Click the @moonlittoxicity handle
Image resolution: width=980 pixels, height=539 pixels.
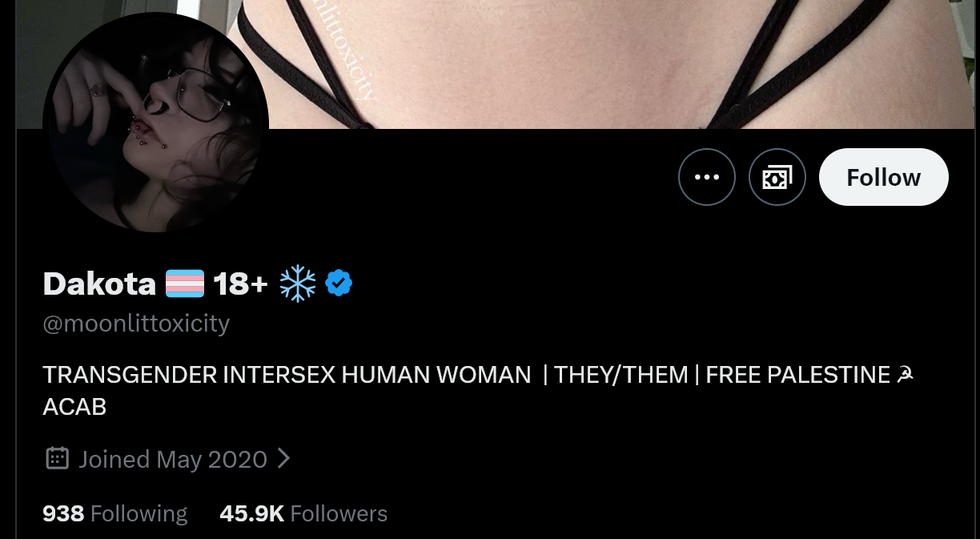(x=136, y=324)
